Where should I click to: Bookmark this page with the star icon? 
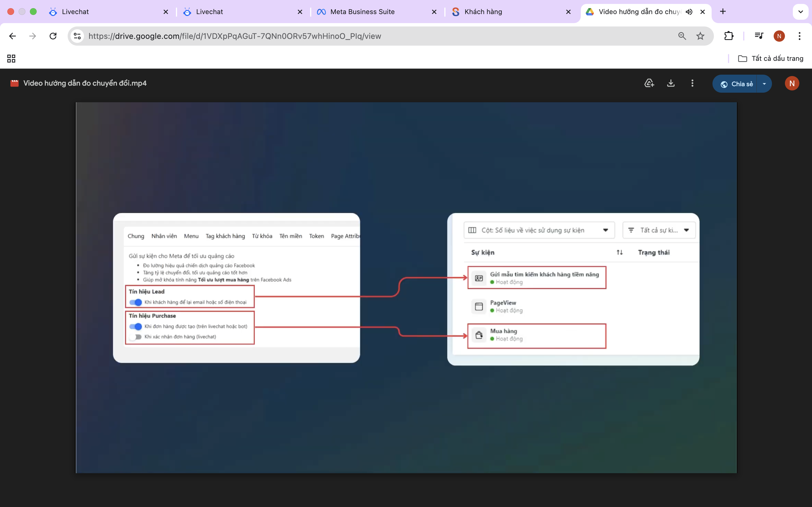[x=700, y=36]
